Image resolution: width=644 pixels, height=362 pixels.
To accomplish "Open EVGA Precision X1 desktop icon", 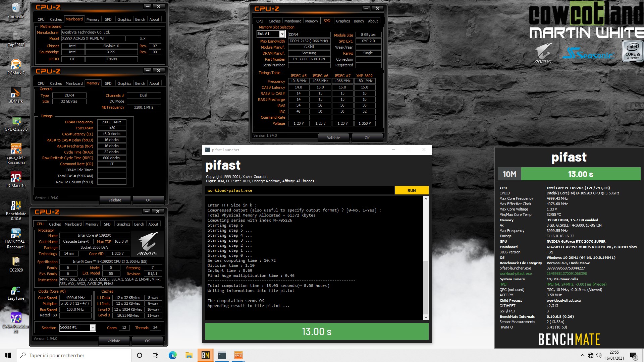I will (x=16, y=322).
